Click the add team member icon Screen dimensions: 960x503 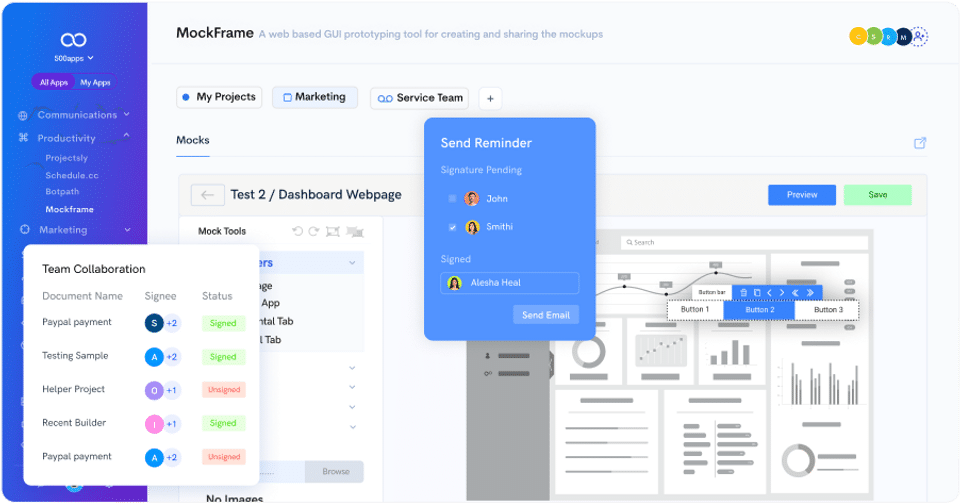coord(919,37)
